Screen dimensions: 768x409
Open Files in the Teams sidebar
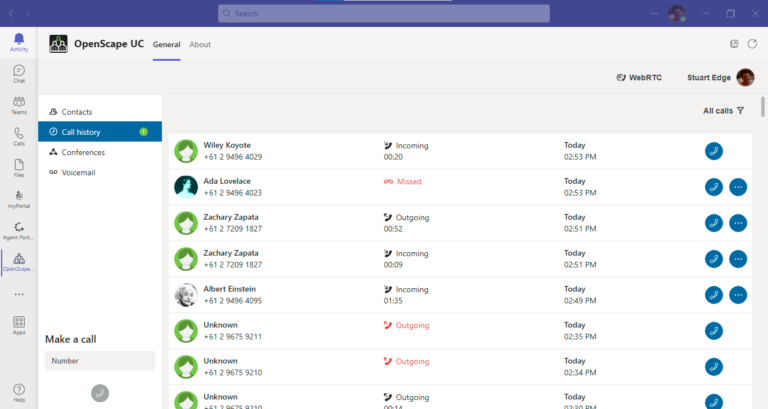(19, 168)
